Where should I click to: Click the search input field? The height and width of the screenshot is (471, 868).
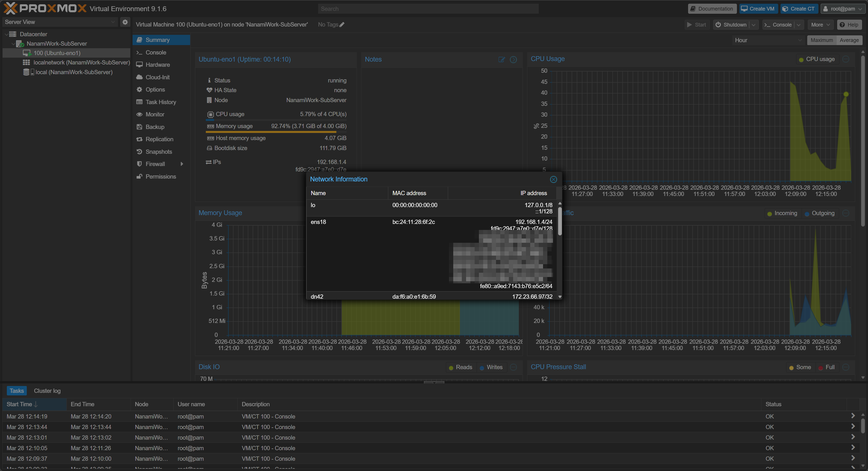(x=428, y=9)
